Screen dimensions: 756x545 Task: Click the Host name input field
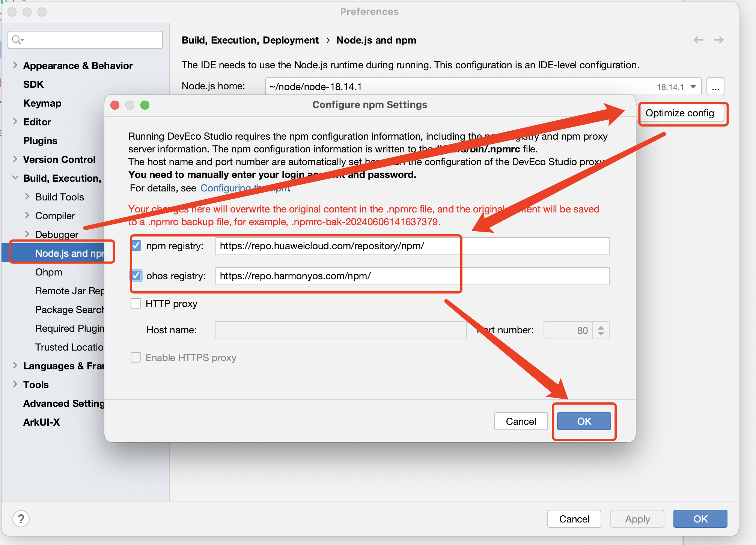click(341, 330)
